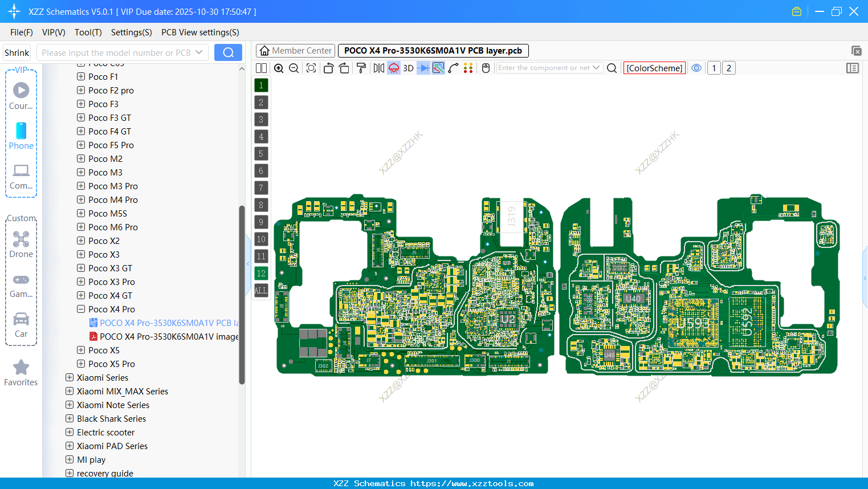
Task: Toggle PCB layer 12
Action: pyautogui.click(x=261, y=274)
